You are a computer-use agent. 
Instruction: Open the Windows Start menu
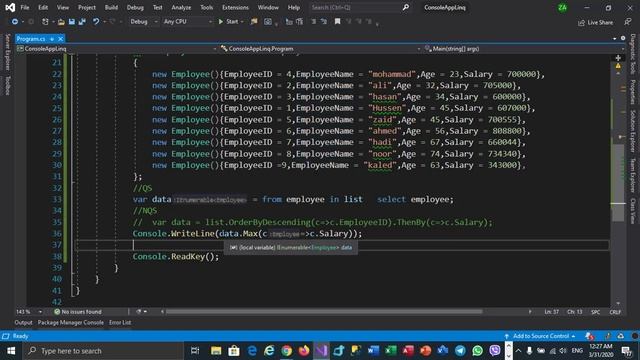coord(11,351)
